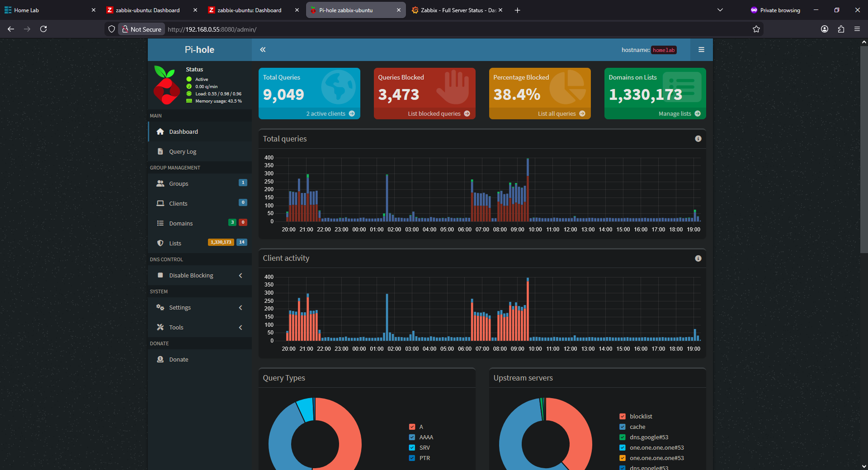Click the page vertical scrollbar
Screen dimensions: 868x470
(864, 149)
